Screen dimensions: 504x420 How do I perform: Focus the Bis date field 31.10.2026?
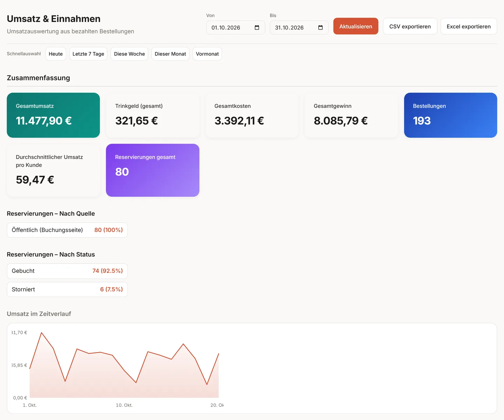pos(299,28)
